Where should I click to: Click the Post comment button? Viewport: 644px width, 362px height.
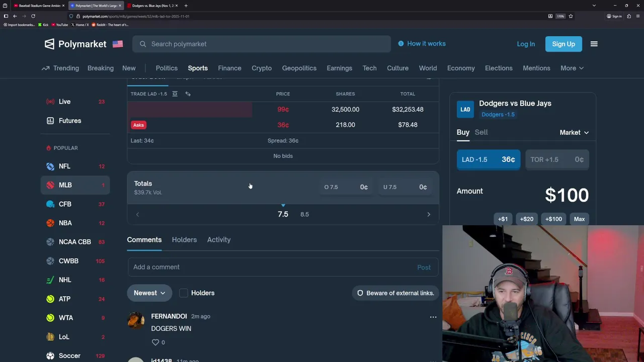pyautogui.click(x=424, y=267)
